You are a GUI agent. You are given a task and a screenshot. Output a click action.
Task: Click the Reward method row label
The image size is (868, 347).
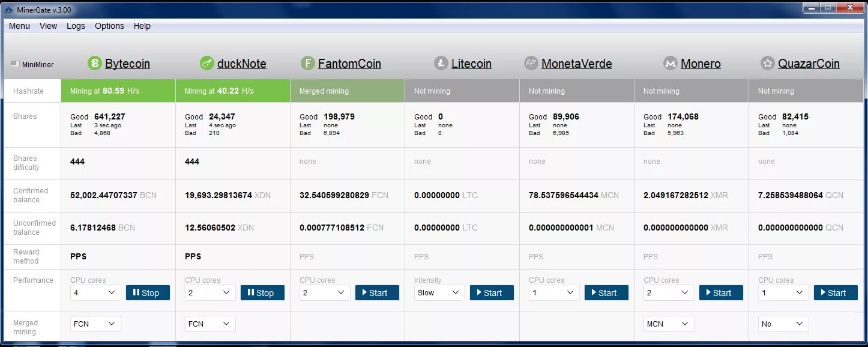[x=26, y=256]
